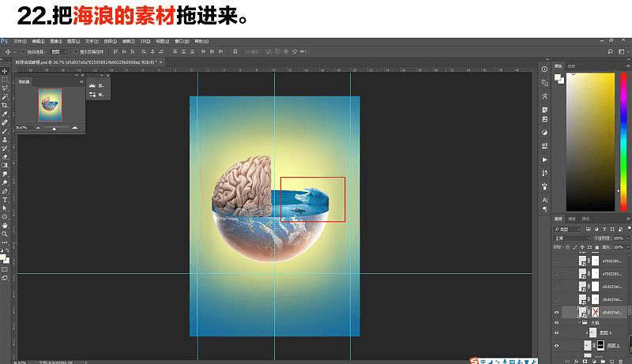Click the create new group folder icon
Image resolution: width=632 pixels, height=364 pixels.
pyautogui.click(x=603, y=362)
